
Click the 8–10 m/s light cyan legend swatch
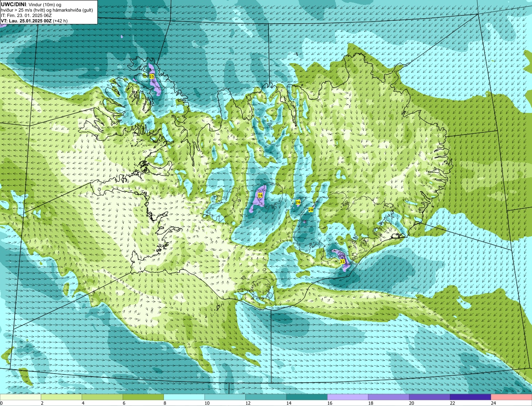click(x=184, y=397)
